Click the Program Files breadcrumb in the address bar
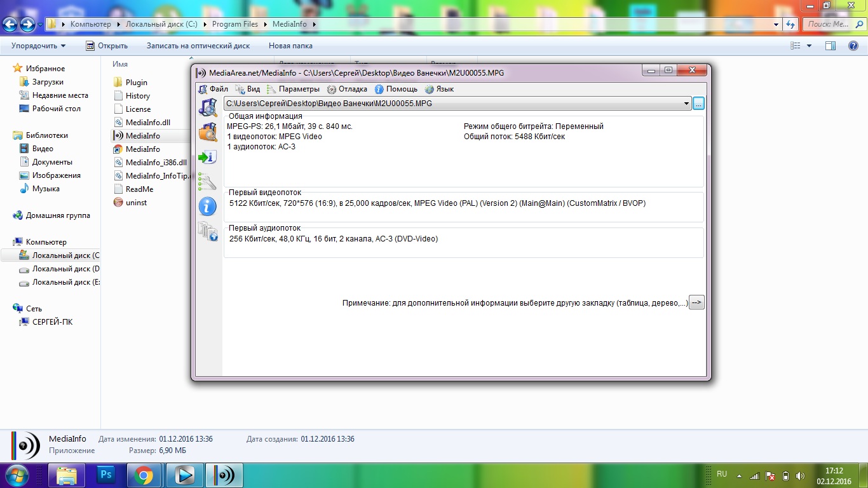Viewport: 868px width, 488px height. click(x=235, y=24)
